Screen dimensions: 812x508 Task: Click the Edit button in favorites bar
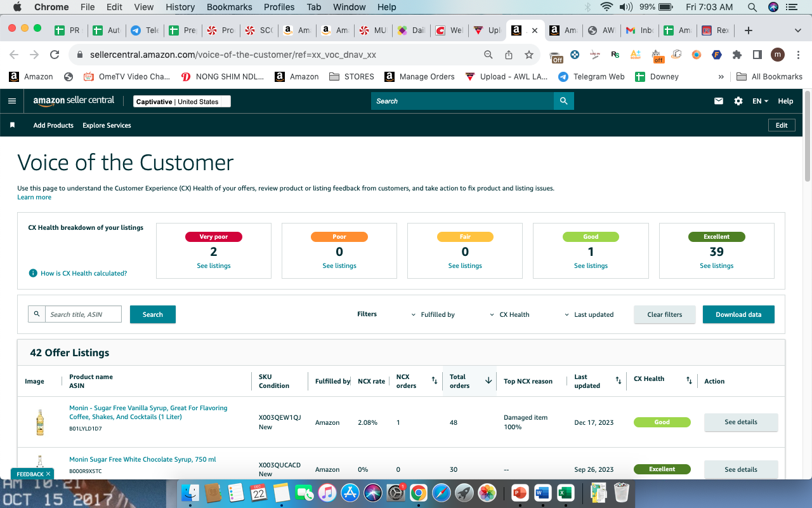click(x=782, y=125)
